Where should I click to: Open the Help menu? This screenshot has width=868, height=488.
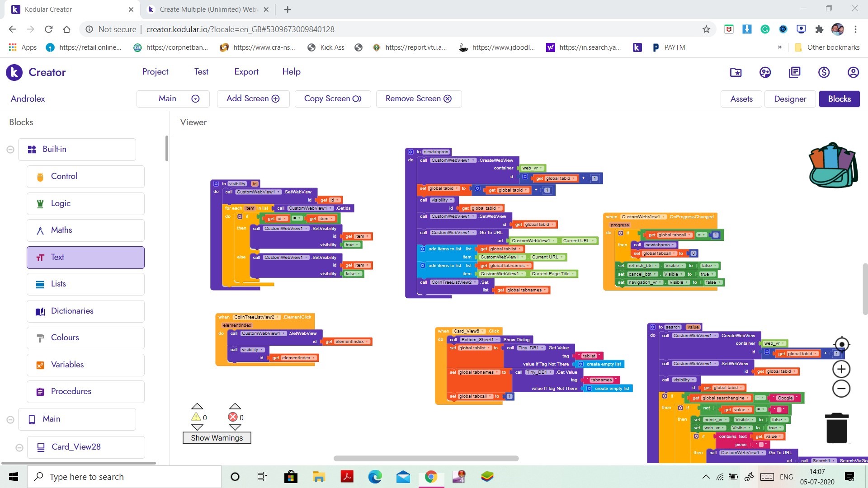coord(291,71)
